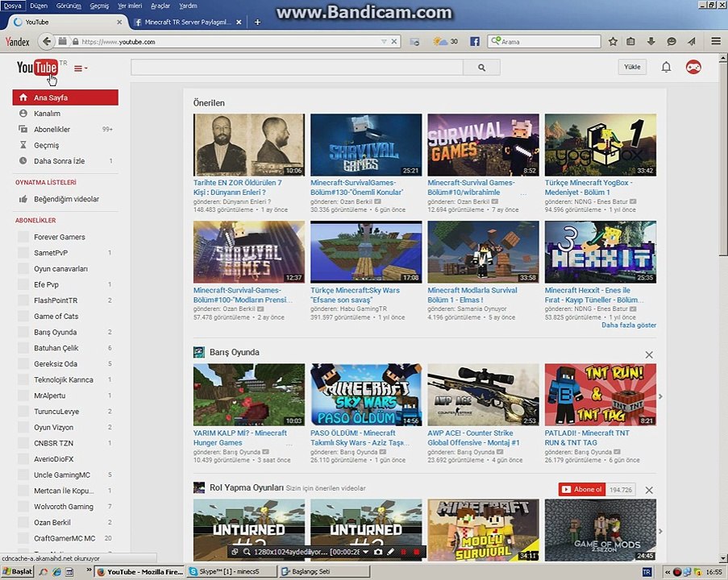
Task: Show next Rol Yapma Oyunları videos arrow
Action: (660, 532)
